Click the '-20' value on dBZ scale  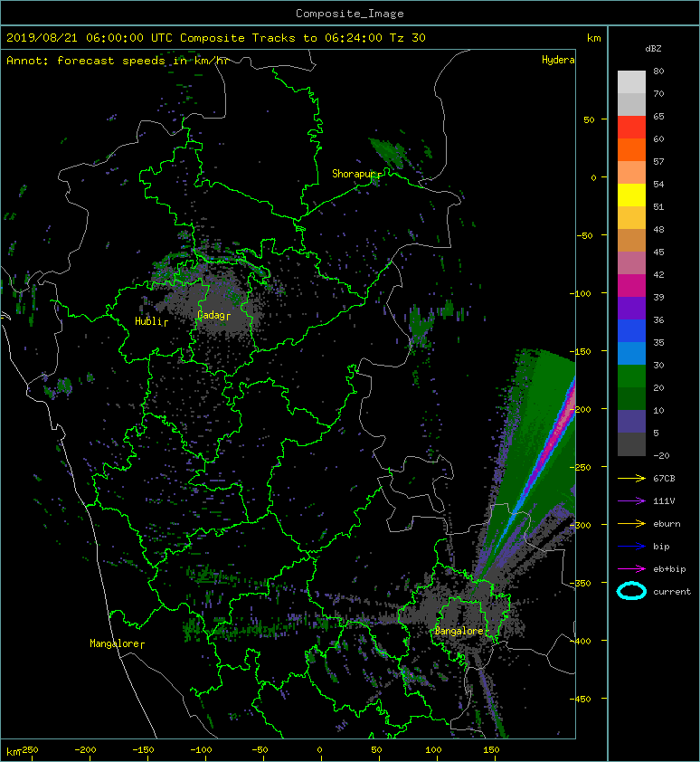coord(661,456)
